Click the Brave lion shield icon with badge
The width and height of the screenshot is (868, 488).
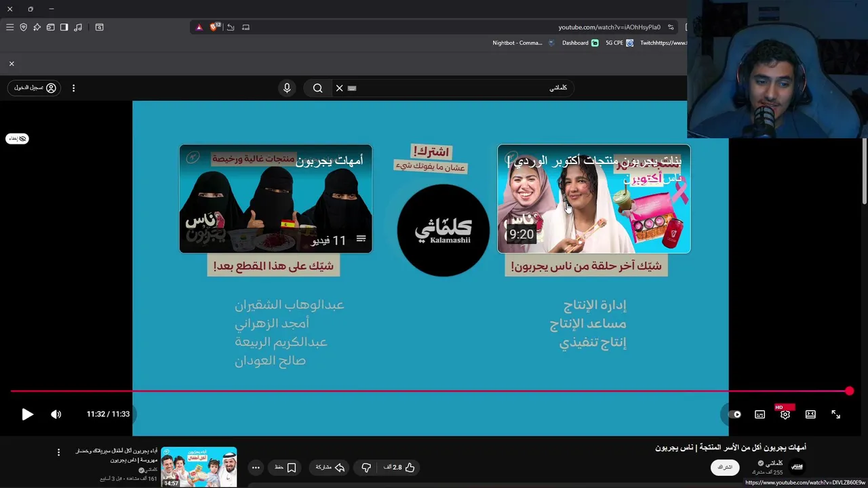[214, 27]
